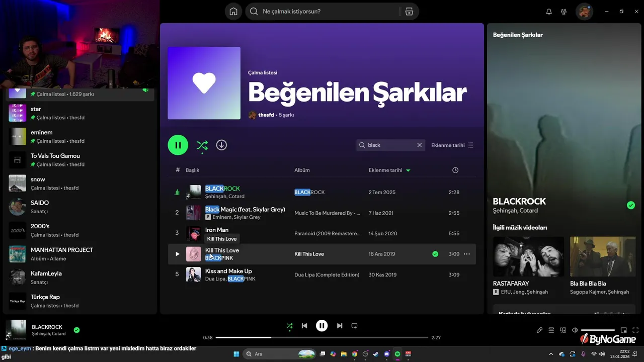Open the 'snow' playlist in library
This screenshot has width=644, height=362.
(x=80, y=184)
